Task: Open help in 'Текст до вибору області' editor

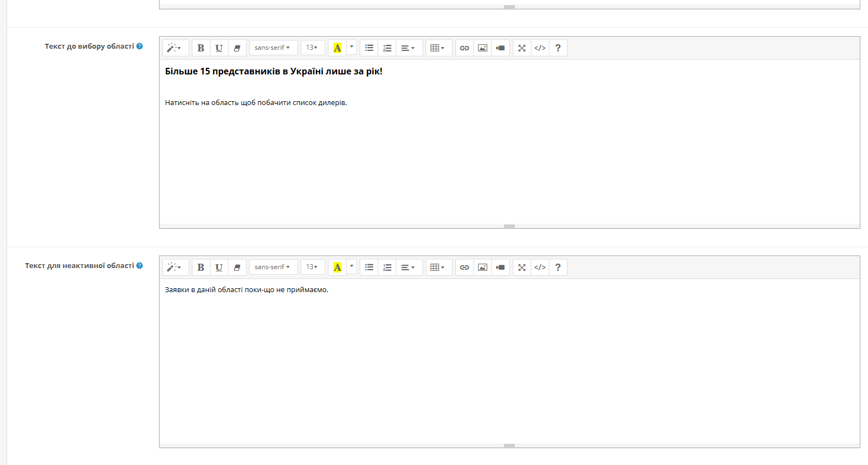Action: 558,48
